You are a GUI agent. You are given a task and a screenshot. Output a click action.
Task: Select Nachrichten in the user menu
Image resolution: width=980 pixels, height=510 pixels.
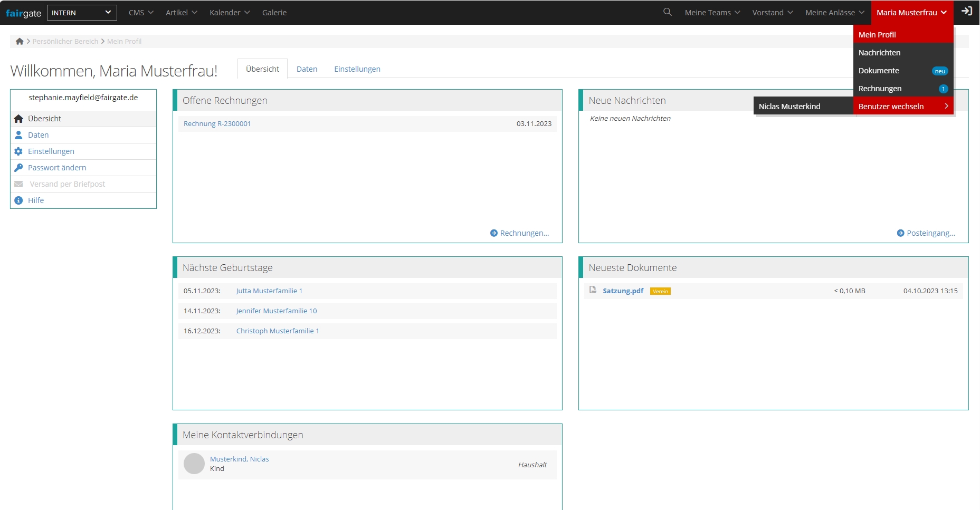pos(879,53)
